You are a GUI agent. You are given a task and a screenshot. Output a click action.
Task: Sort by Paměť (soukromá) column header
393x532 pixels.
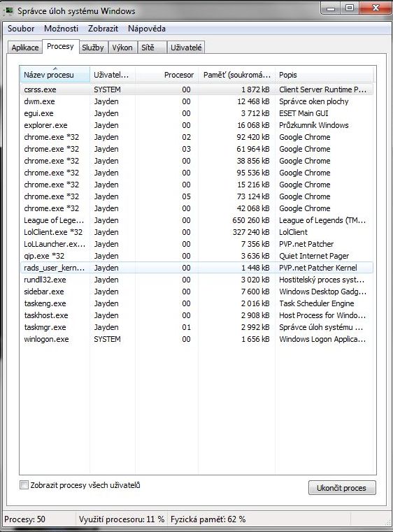[x=236, y=75]
